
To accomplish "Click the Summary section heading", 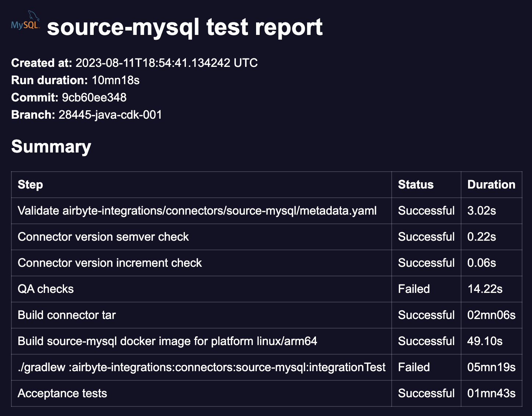I will (x=51, y=146).
